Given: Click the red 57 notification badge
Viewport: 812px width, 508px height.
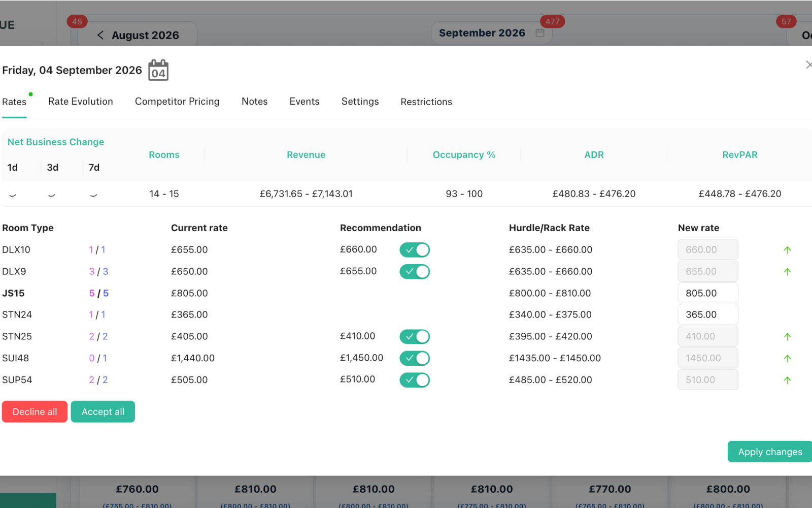Looking at the screenshot, I should [786, 21].
